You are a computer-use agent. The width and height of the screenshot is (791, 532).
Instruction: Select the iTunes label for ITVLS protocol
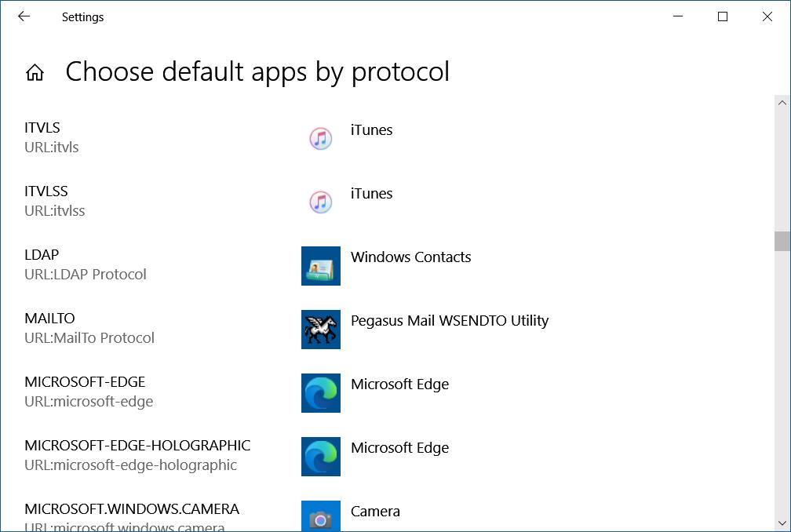click(371, 130)
